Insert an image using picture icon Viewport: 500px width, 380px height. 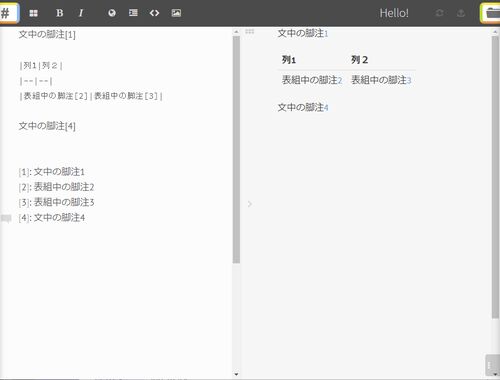[x=176, y=13]
